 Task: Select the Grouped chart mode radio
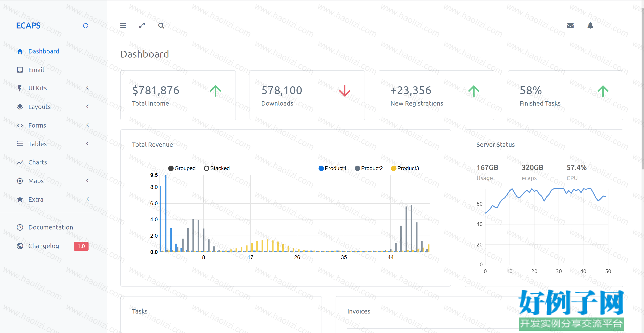171,168
